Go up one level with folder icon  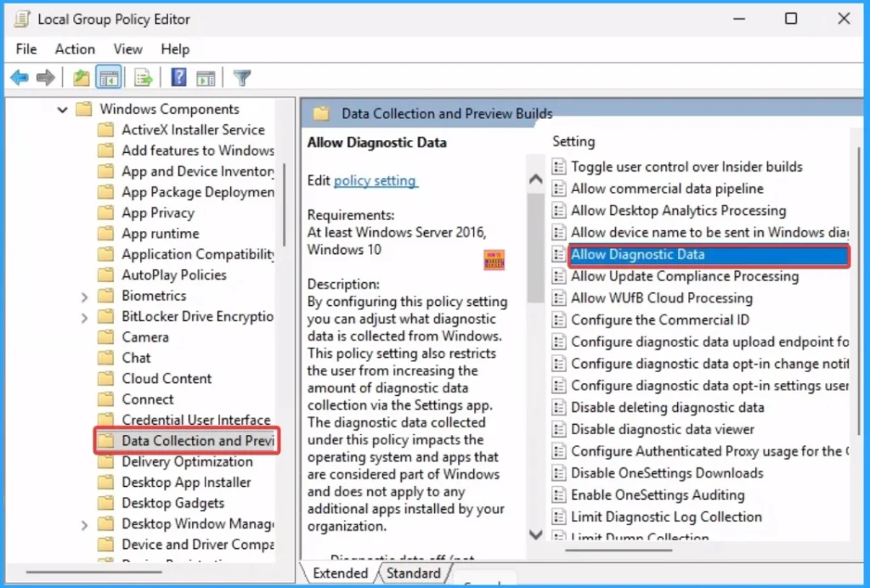(x=81, y=78)
